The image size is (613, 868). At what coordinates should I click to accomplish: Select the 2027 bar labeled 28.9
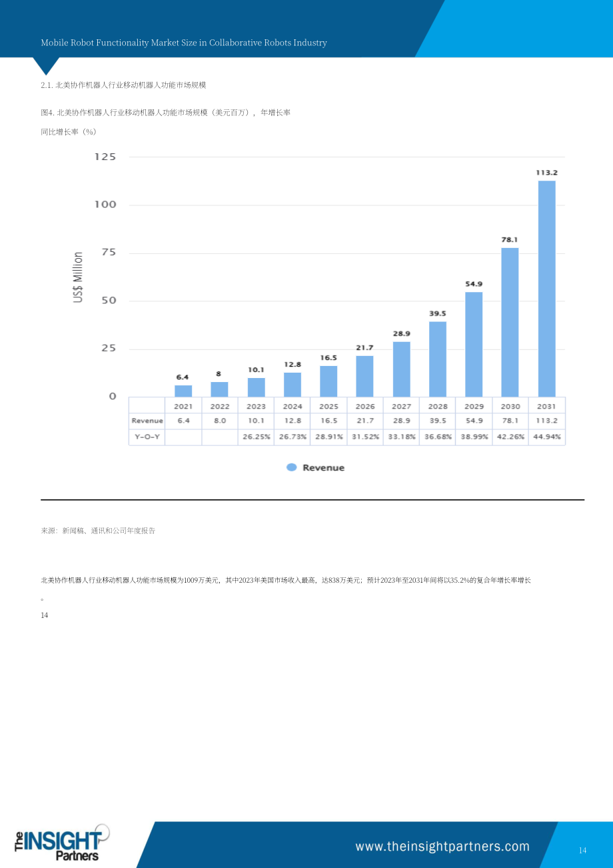tap(402, 369)
